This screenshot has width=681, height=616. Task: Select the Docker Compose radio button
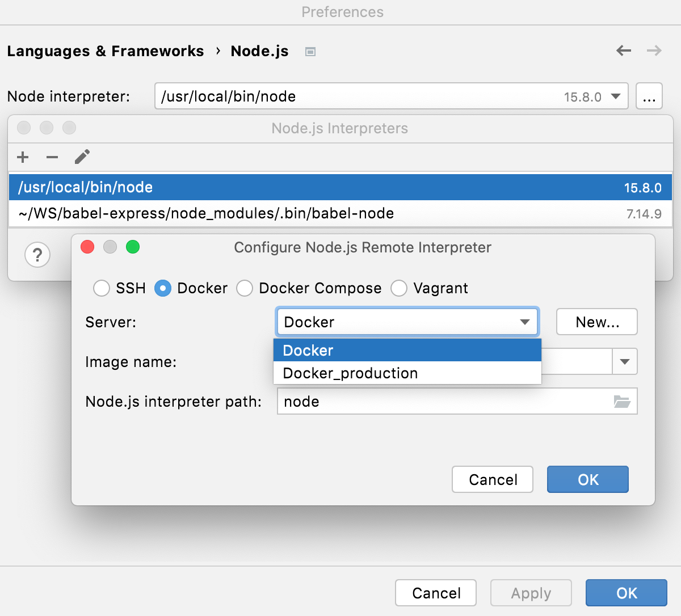click(x=245, y=288)
